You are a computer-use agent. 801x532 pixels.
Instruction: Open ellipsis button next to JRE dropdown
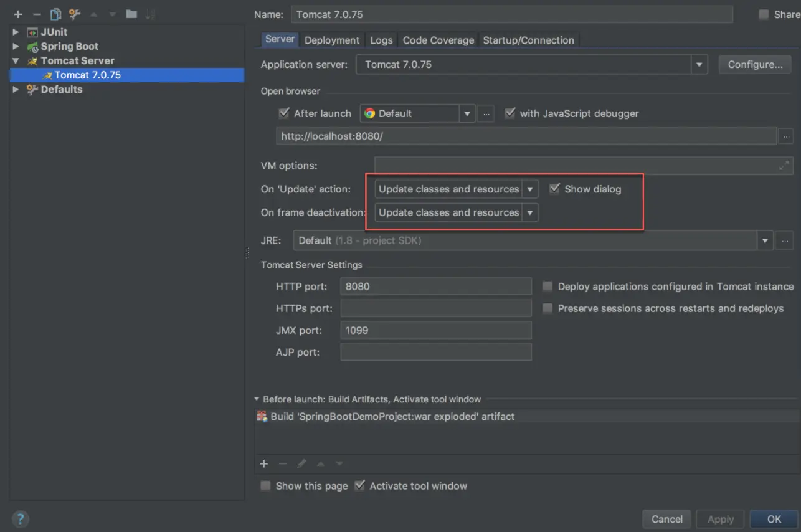[x=786, y=240]
